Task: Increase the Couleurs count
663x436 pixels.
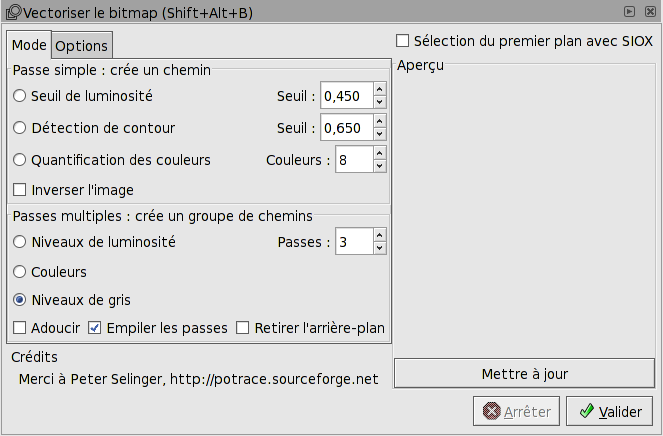Action: [x=379, y=153]
